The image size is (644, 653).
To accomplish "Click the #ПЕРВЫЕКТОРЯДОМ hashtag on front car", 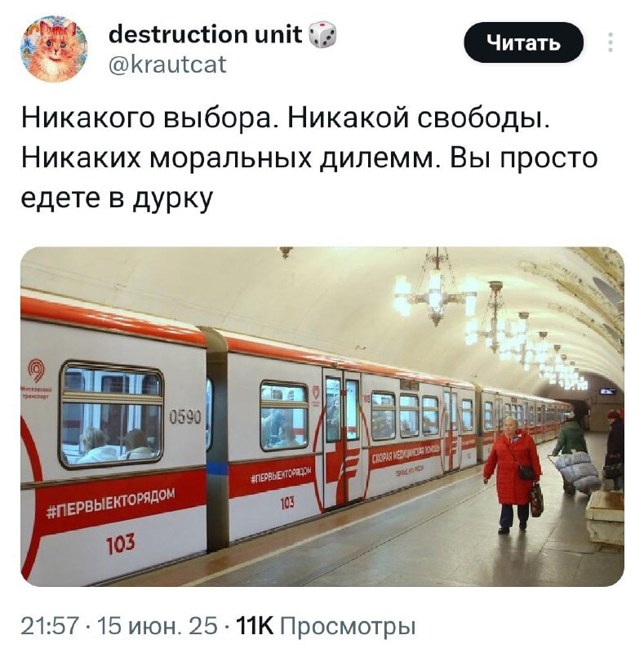I will (x=110, y=504).
